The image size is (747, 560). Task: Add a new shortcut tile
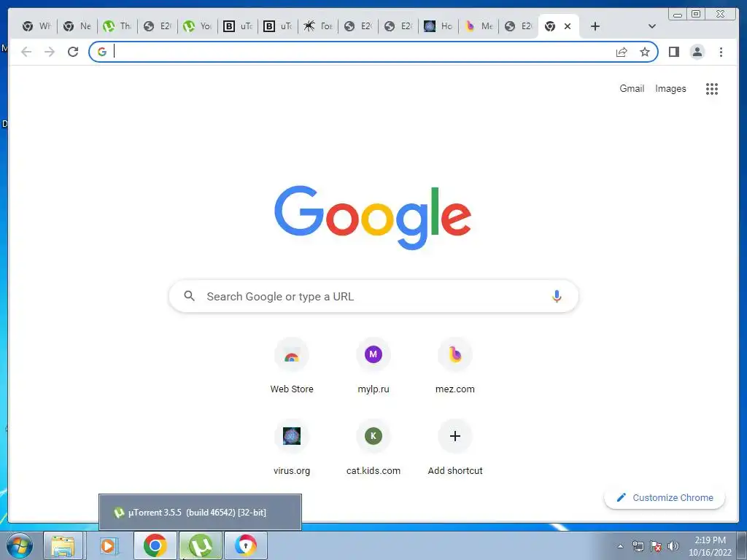[455, 448]
